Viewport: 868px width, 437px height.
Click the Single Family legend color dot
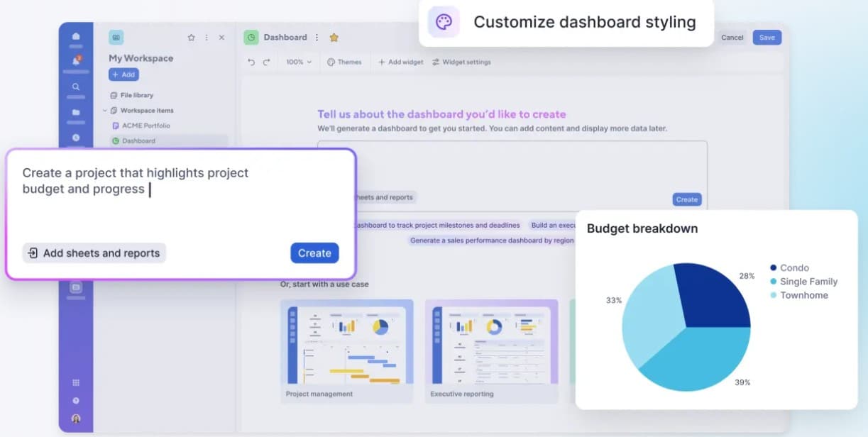(773, 282)
